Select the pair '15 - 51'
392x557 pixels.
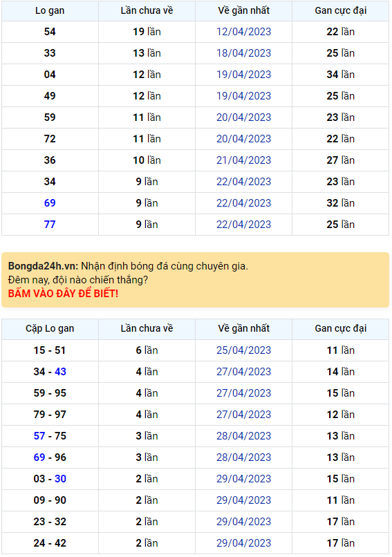[50, 350]
